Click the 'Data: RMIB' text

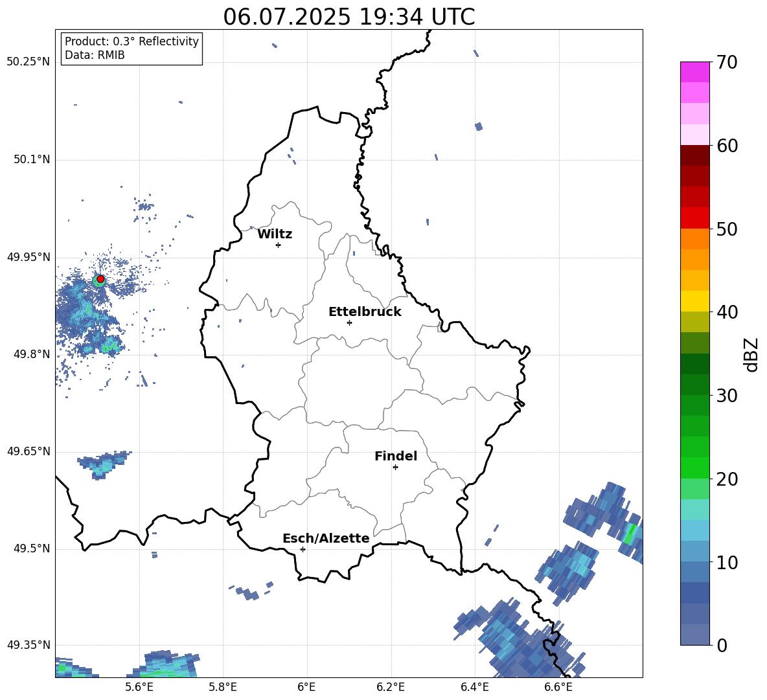click(x=95, y=55)
